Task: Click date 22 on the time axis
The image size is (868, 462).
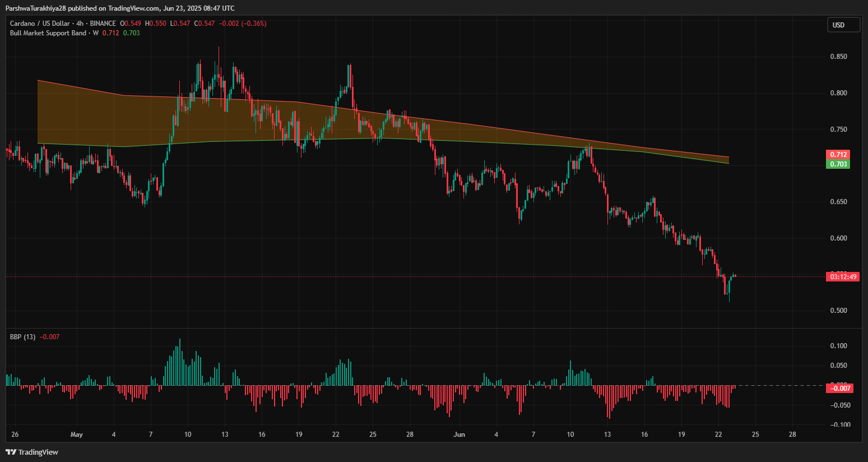Action: [x=718, y=435]
